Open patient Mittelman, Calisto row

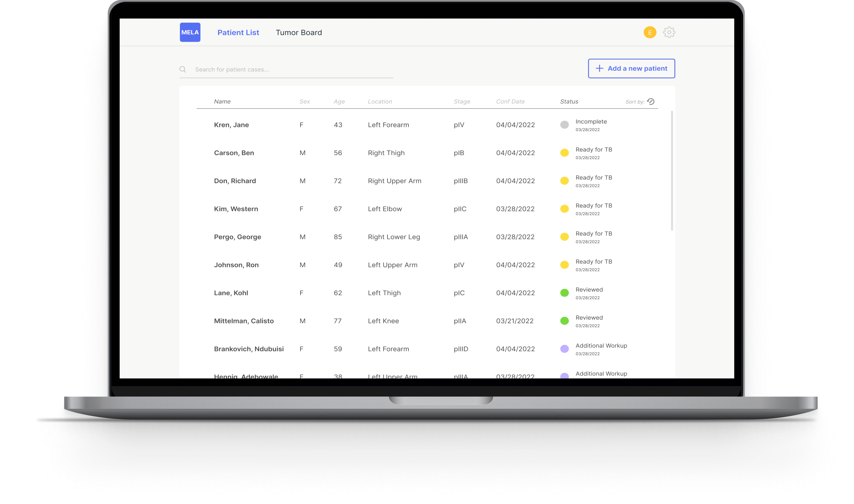pyautogui.click(x=244, y=321)
